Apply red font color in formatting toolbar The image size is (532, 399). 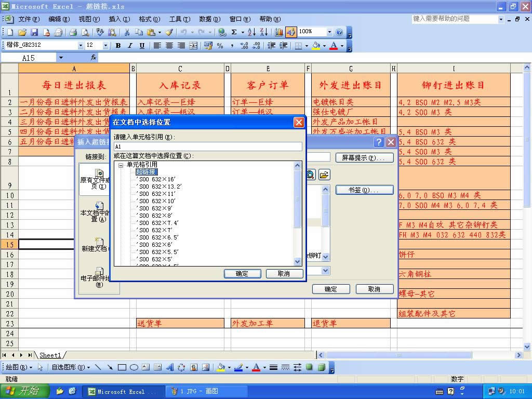coord(334,46)
